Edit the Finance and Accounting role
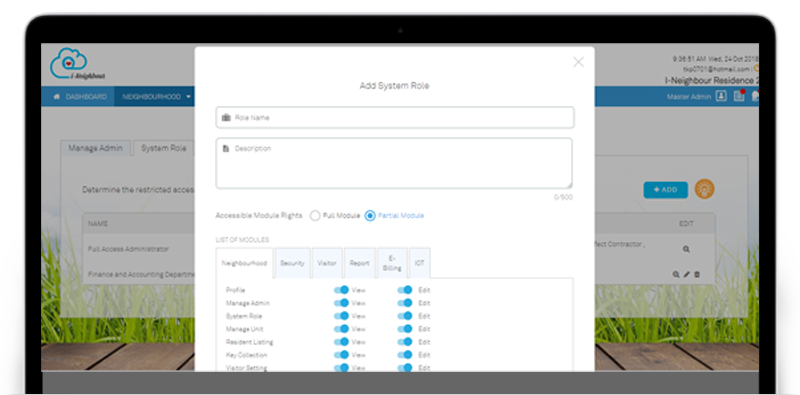This screenshot has height=395, width=800. [687, 275]
